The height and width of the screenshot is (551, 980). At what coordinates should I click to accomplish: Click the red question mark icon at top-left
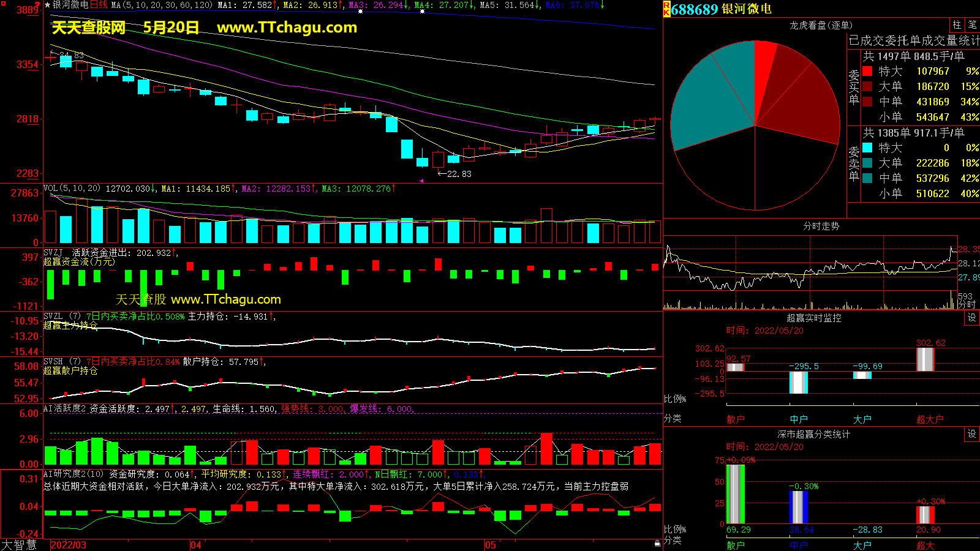tap(38, 4)
